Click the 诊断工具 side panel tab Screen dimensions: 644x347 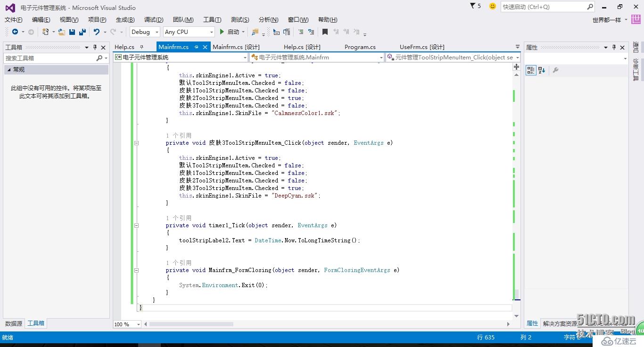point(636,70)
